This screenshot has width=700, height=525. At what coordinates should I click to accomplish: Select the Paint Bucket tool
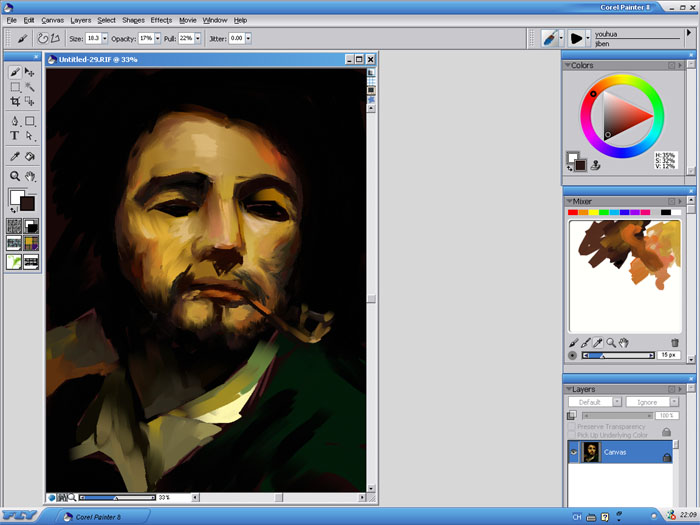pos(29,156)
